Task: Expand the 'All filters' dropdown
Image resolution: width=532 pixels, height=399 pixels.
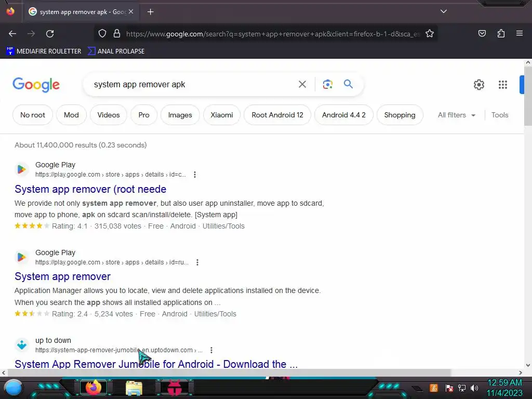Action: [x=456, y=115]
